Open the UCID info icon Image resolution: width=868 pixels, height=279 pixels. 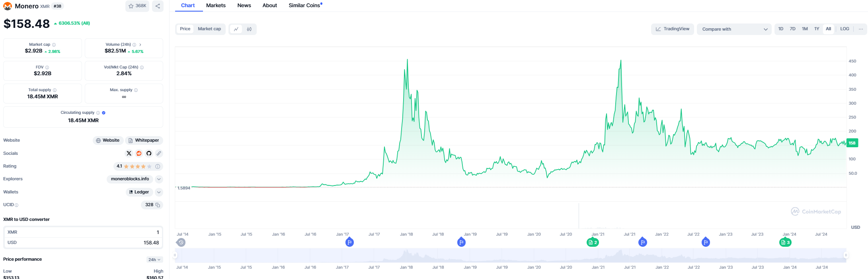16,205
